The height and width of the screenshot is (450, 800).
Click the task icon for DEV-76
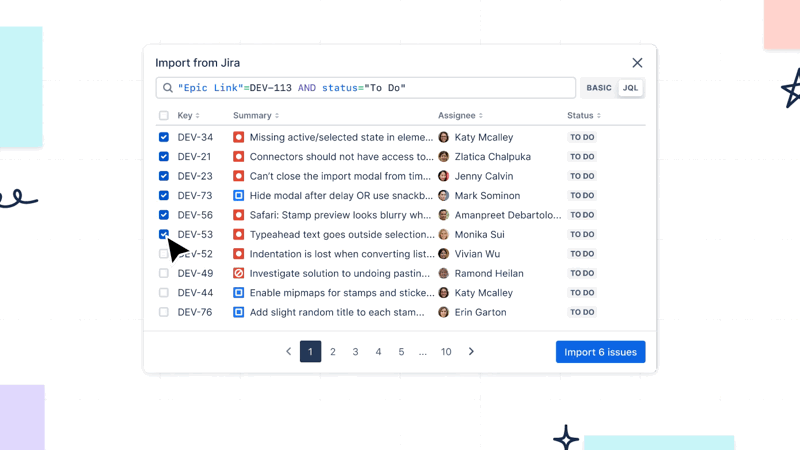238,312
